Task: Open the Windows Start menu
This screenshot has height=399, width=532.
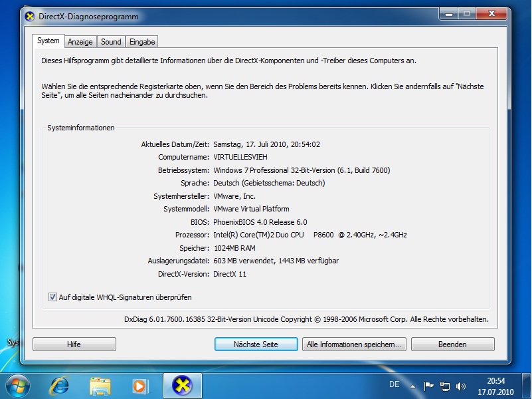Action: (x=18, y=385)
